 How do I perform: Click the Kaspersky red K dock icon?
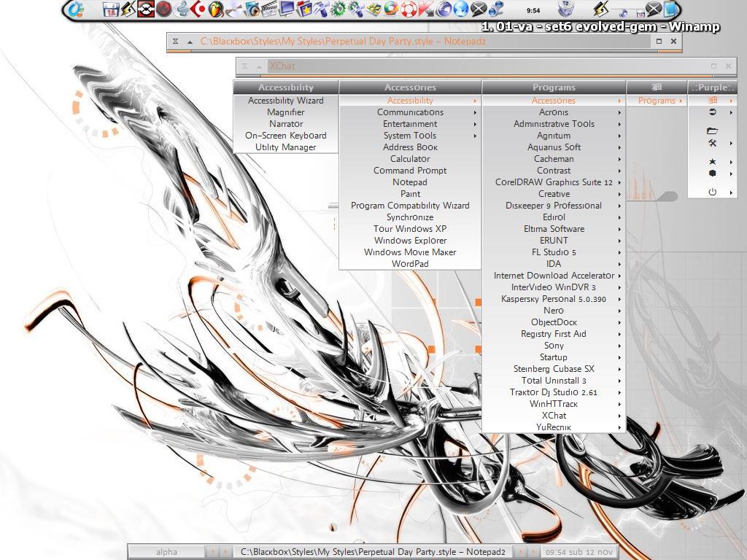pyautogui.click(x=425, y=9)
